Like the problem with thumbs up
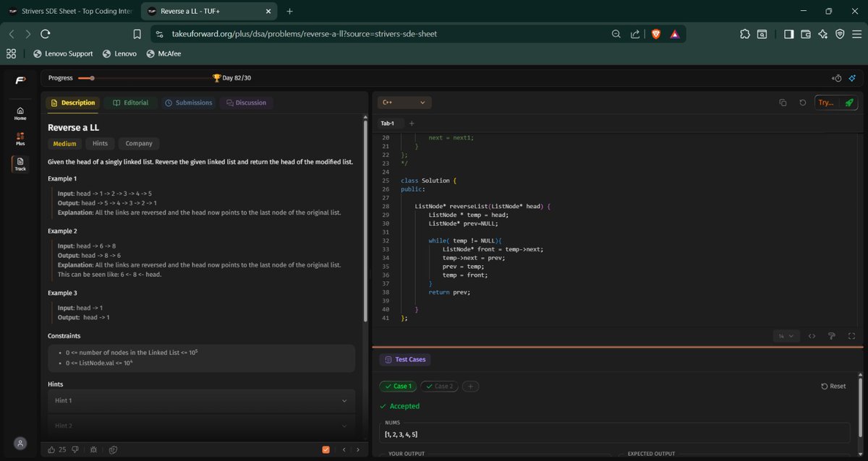 [x=51, y=449]
